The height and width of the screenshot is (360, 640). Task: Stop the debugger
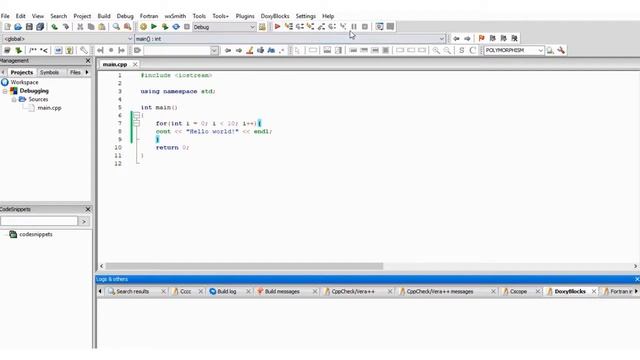coord(365,27)
